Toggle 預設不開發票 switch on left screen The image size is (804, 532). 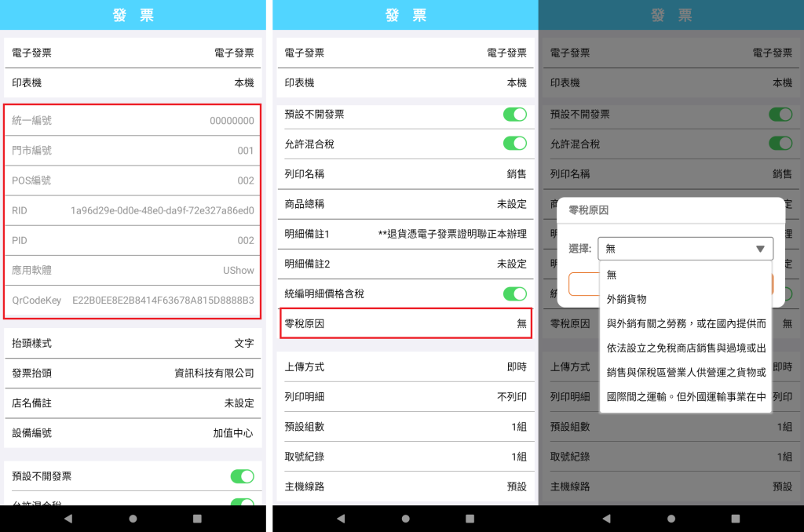pos(242,476)
